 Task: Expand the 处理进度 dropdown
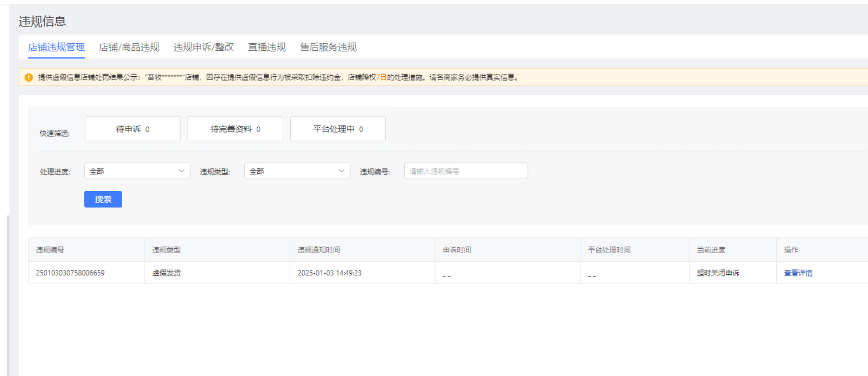(137, 171)
